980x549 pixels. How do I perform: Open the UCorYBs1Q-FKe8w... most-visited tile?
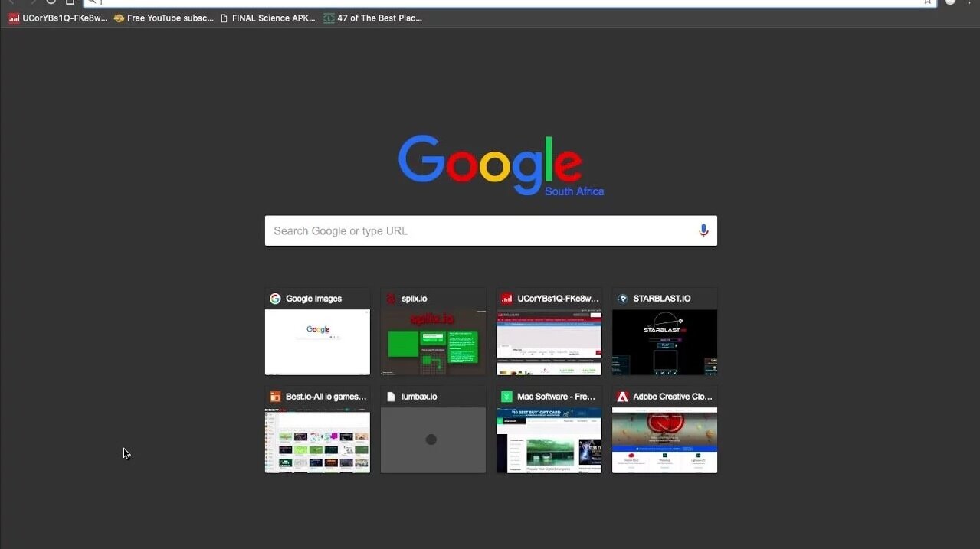tap(549, 332)
